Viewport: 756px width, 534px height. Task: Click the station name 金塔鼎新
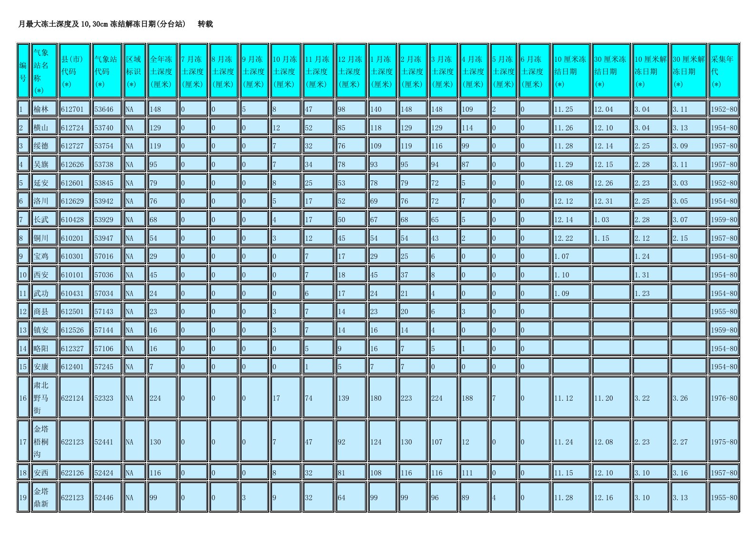41,497
